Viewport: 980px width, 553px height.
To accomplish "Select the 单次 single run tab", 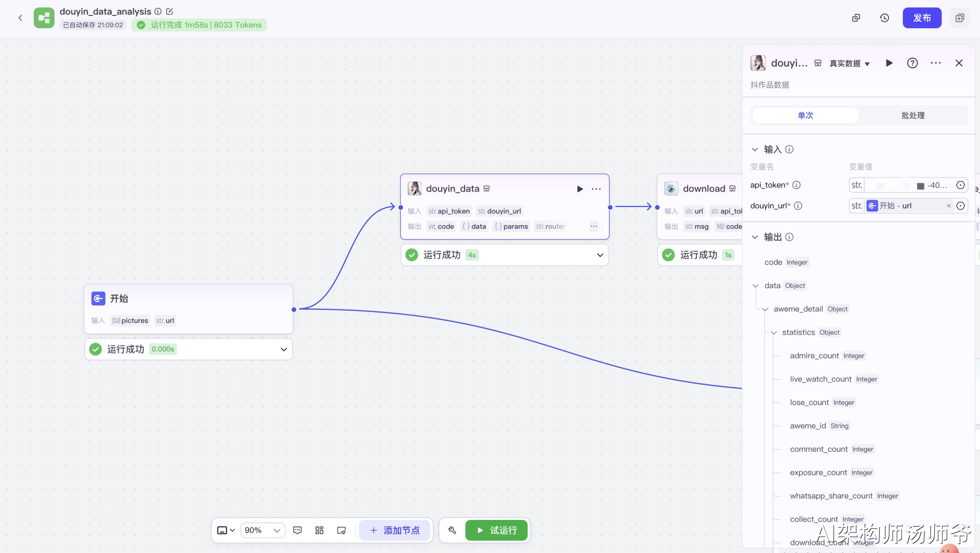I will (x=805, y=115).
